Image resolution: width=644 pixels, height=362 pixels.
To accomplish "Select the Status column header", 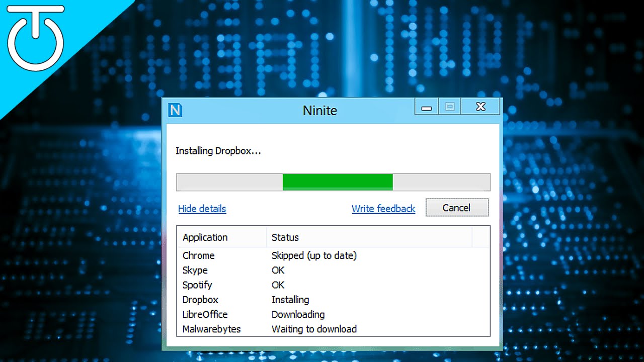I will click(x=369, y=237).
